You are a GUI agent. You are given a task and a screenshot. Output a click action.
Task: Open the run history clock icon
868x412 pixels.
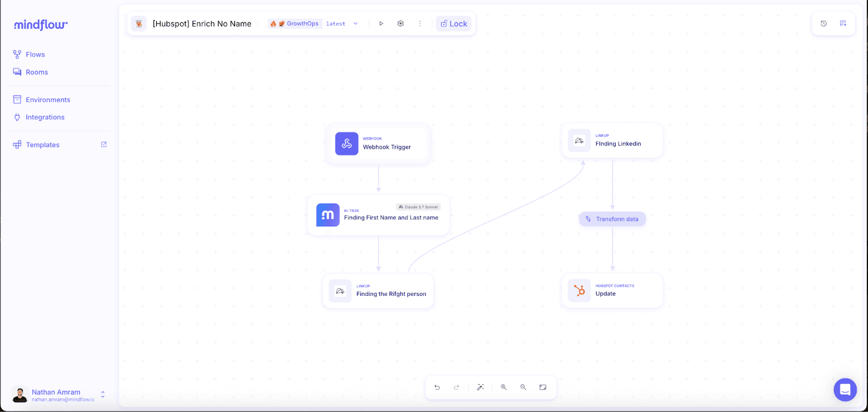(824, 23)
